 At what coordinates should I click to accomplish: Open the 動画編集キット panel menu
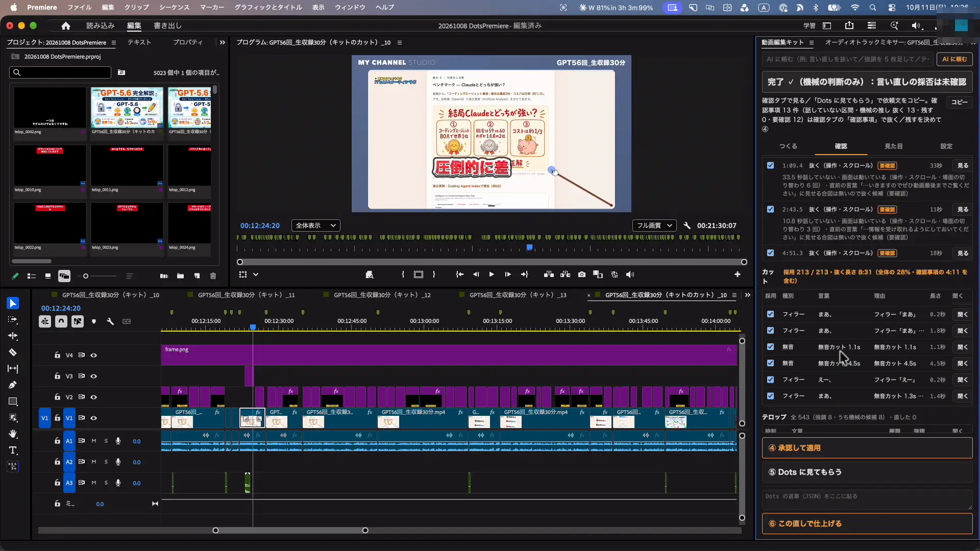[x=812, y=42]
